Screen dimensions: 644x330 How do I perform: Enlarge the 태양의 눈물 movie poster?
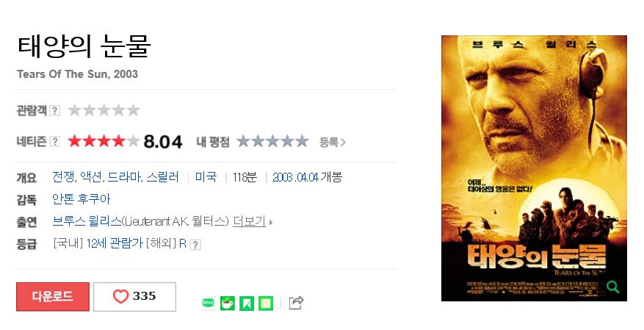point(534,168)
